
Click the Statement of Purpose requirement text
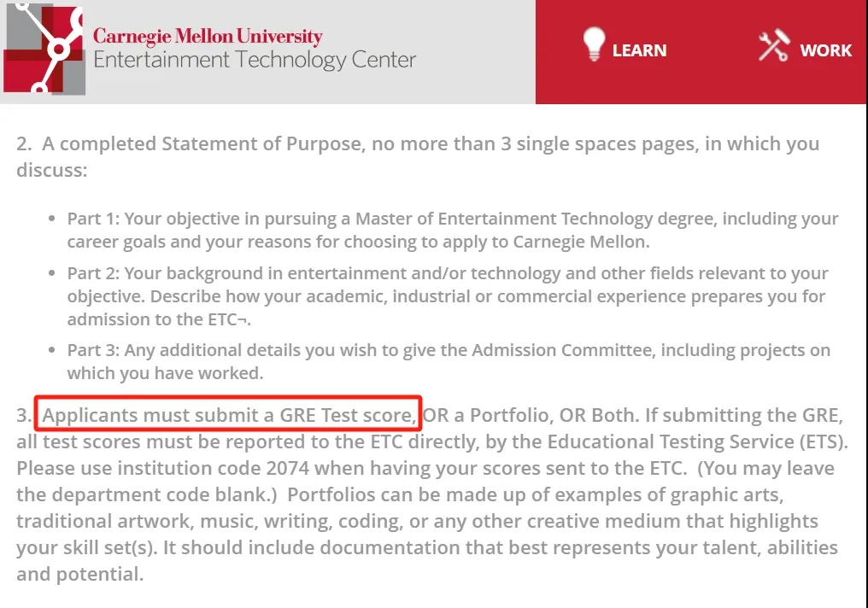tap(418, 156)
